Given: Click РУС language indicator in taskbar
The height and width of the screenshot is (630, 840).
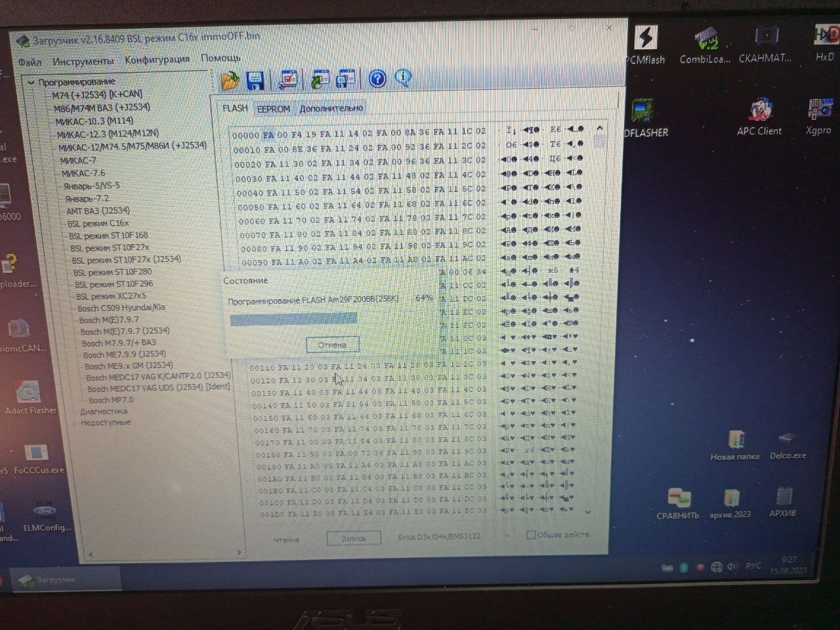Looking at the screenshot, I should point(753,565).
